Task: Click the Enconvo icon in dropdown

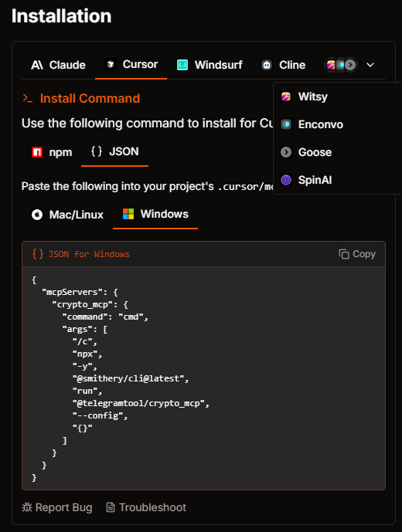Action: point(286,124)
